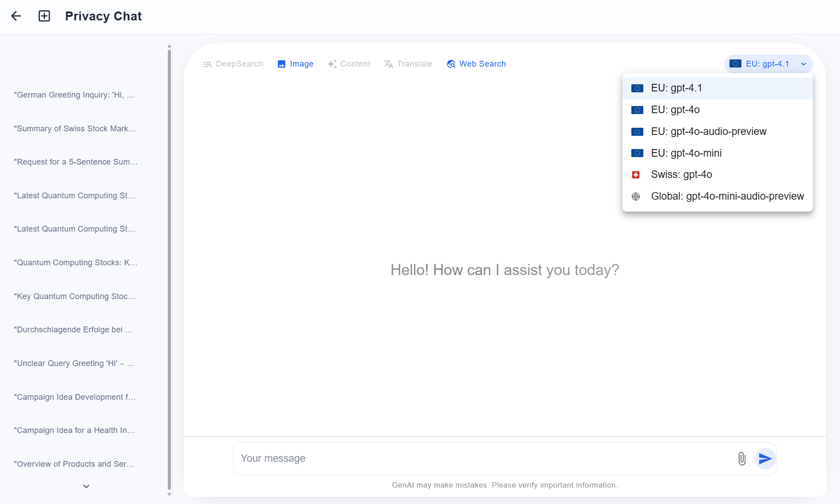Click the Translate language icon
Image resolution: width=840 pixels, height=504 pixels.
click(388, 64)
